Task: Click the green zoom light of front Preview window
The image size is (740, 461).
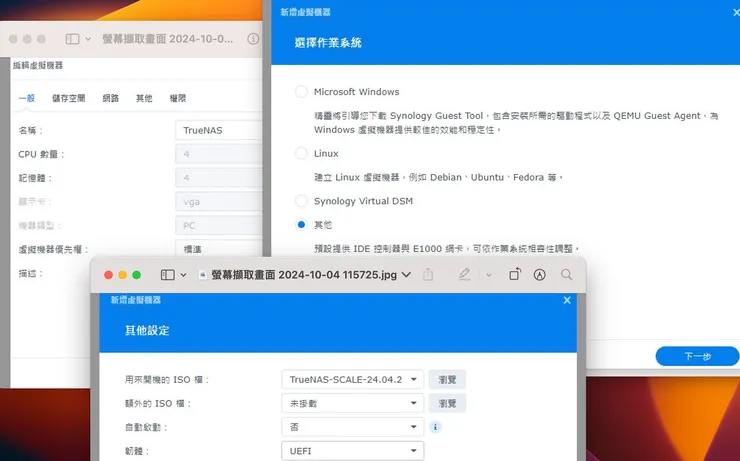Action: [136, 275]
